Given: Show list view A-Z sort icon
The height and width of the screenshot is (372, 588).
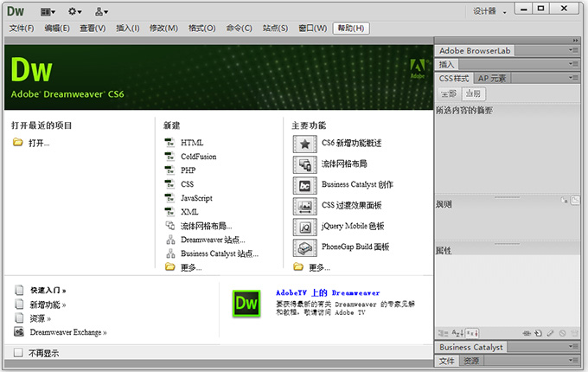Looking at the screenshot, I should pos(458,333).
